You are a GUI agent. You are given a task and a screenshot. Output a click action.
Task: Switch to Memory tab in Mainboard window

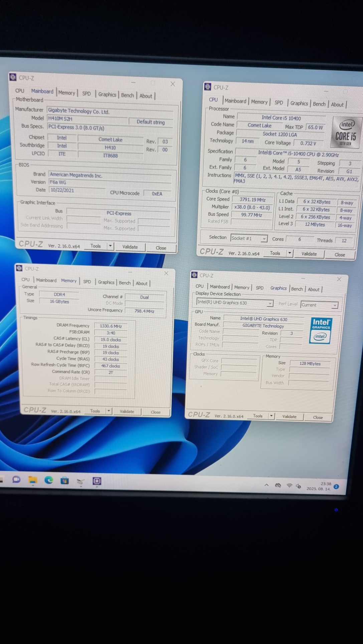67,93
